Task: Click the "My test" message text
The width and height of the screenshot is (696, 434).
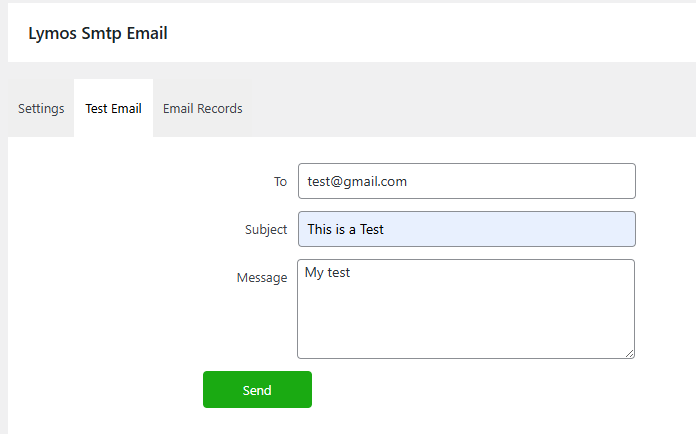Action: pos(327,272)
